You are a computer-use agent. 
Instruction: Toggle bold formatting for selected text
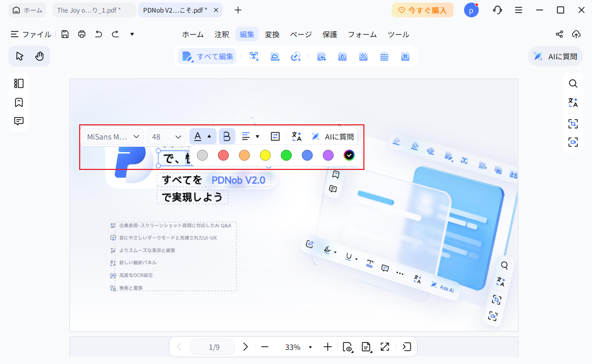pyautogui.click(x=227, y=136)
